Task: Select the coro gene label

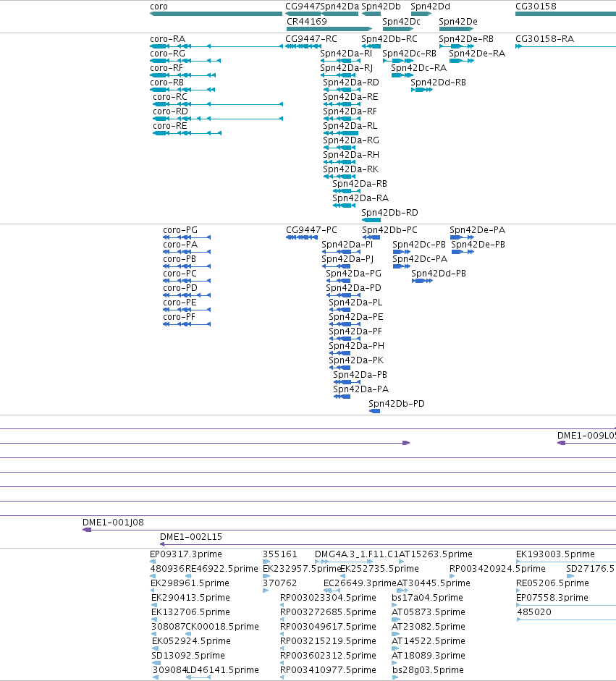Action: (x=159, y=7)
